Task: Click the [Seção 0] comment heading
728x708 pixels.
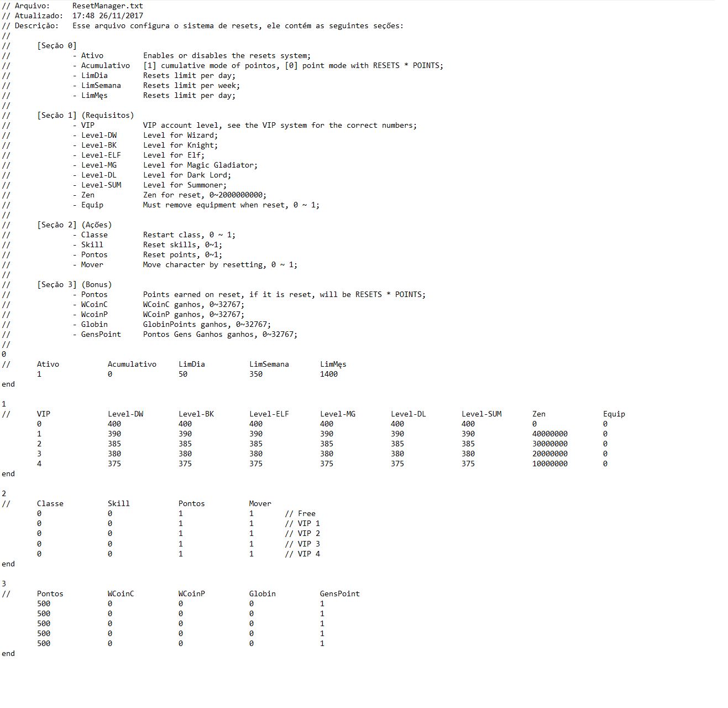Action: coord(57,46)
